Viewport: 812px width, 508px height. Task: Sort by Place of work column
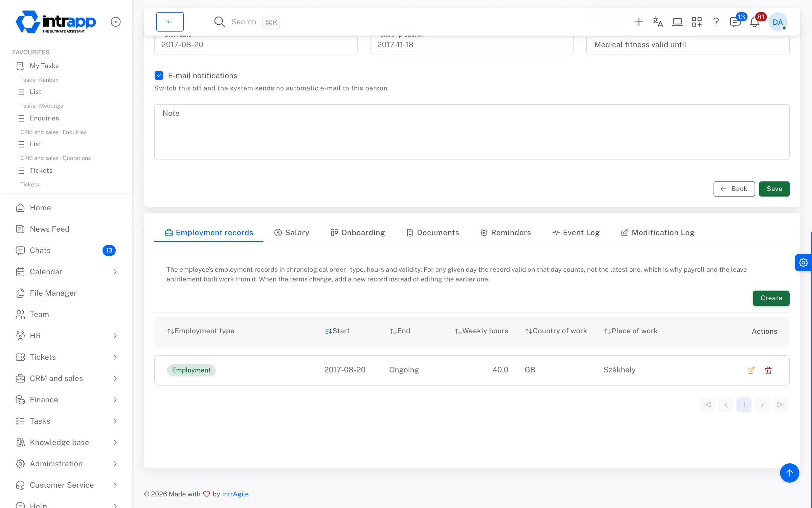point(631,331)
